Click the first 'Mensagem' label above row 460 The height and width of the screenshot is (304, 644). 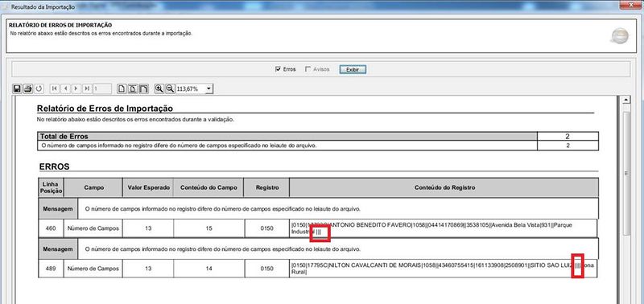click(x=58, y=209)
